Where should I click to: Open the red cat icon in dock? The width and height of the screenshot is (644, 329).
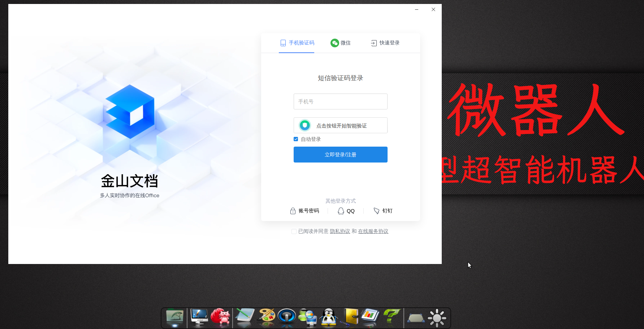click(x=221, y=317)
